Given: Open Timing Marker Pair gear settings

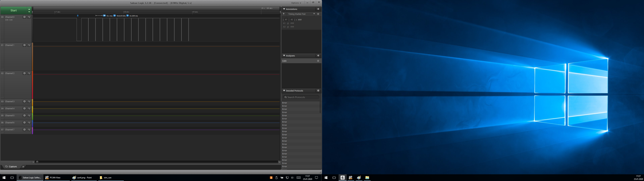Looking at the screenshot, I should [x=318, y=14].
